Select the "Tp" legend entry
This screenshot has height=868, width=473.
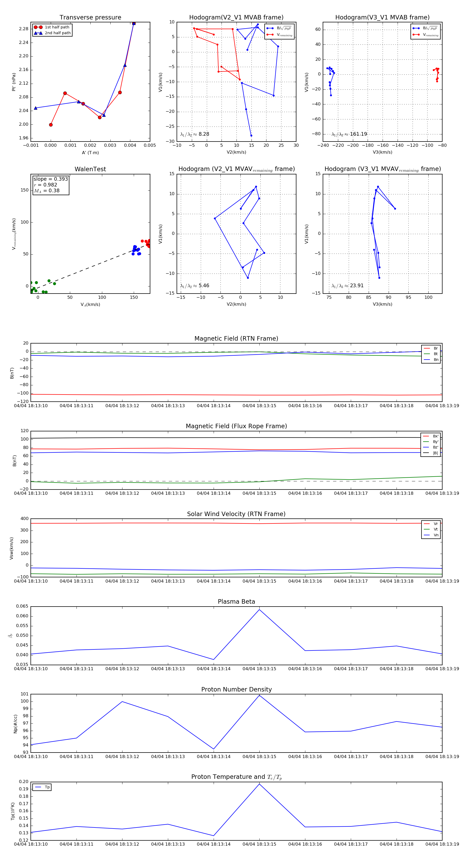42,787
